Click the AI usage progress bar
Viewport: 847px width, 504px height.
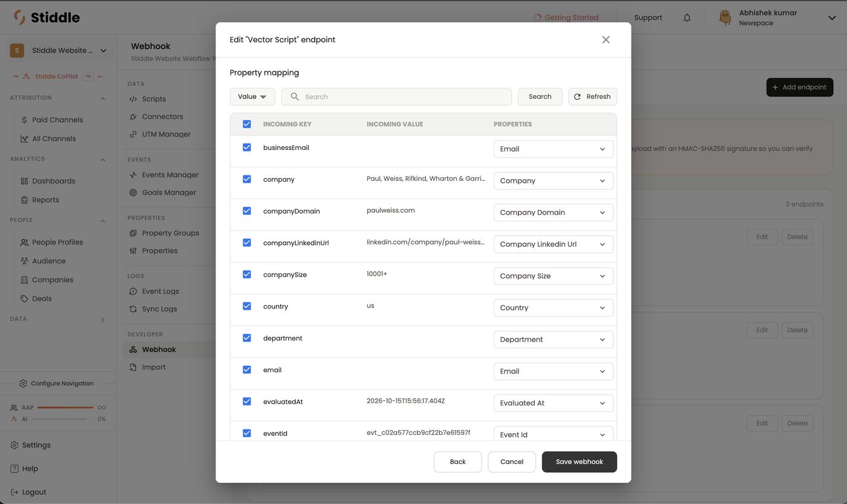(59, 419)
